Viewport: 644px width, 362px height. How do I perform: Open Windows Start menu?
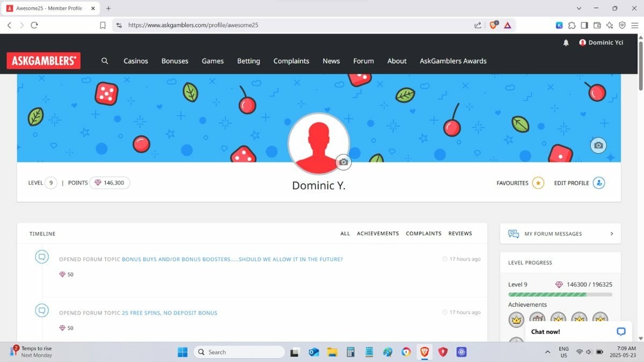click(x=182, y=352)
